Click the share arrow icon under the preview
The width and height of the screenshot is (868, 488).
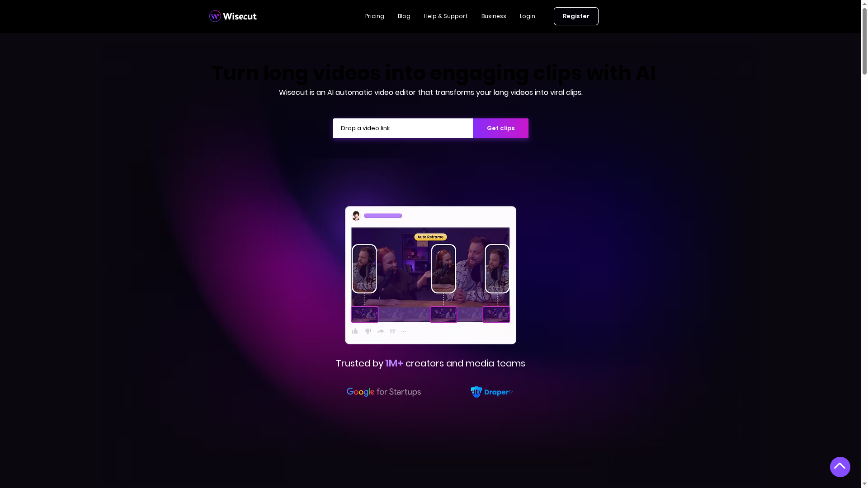(381, 331)
